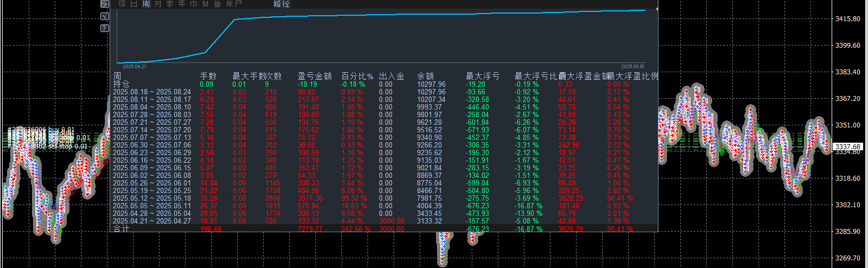
Task: Click the 百分比% column header
Action: pyautogui.click(x=357, y=76)
